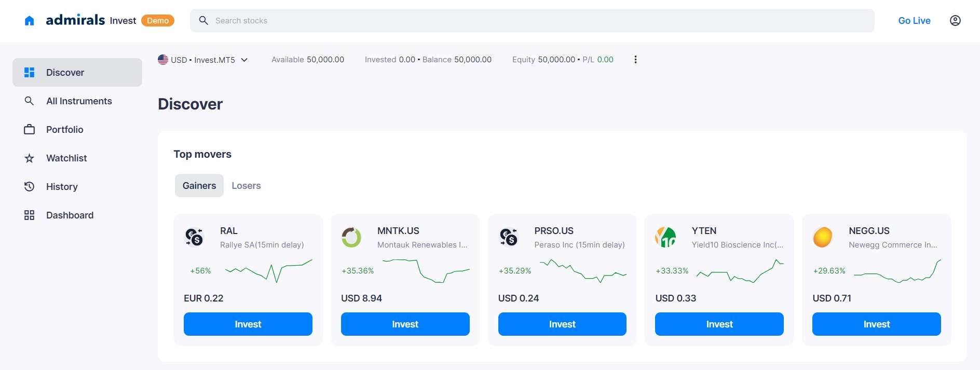Open History in the sidebar
The width and height of the screenshot is (980, 370).
[77, 186]
